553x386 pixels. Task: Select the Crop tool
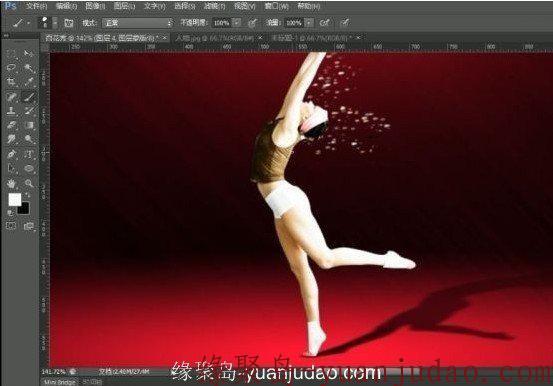point(12,82)
